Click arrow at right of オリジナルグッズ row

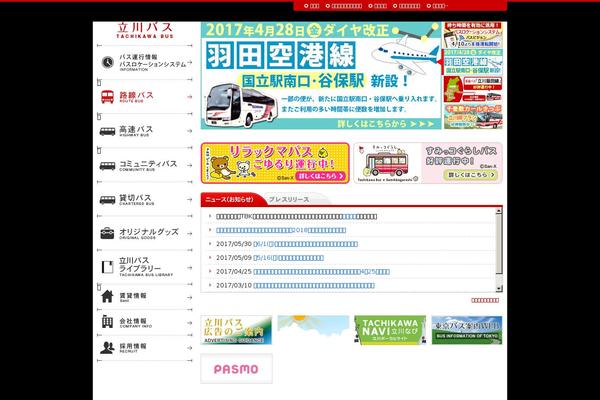[189, 233]
